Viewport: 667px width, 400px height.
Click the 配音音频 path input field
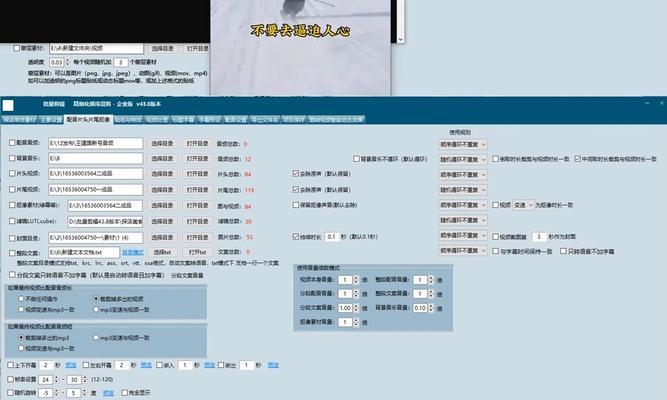click(95, 143)
